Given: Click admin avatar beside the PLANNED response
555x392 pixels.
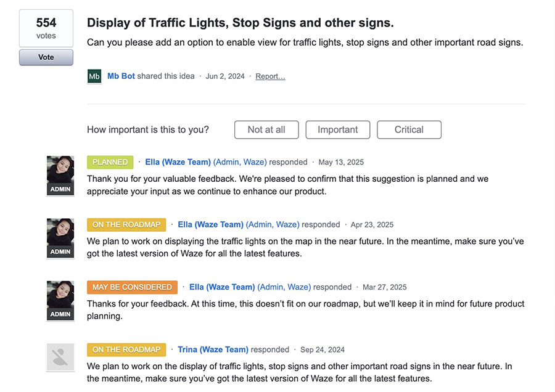Looking at the screenshot, I should tap(60, 176).
